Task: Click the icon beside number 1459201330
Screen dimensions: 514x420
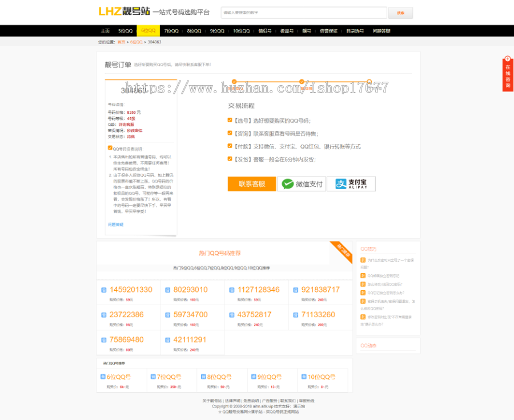Action: (105, 289)
